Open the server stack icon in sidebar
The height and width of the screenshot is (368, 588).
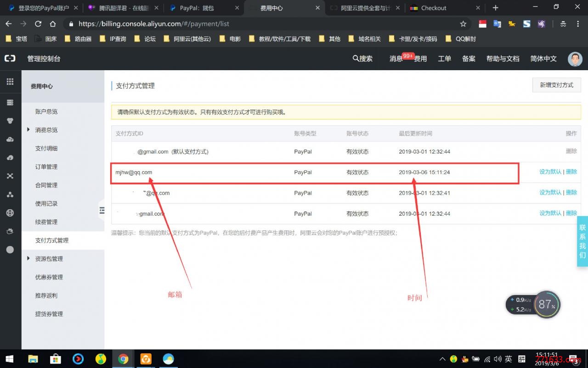(10, 102)
